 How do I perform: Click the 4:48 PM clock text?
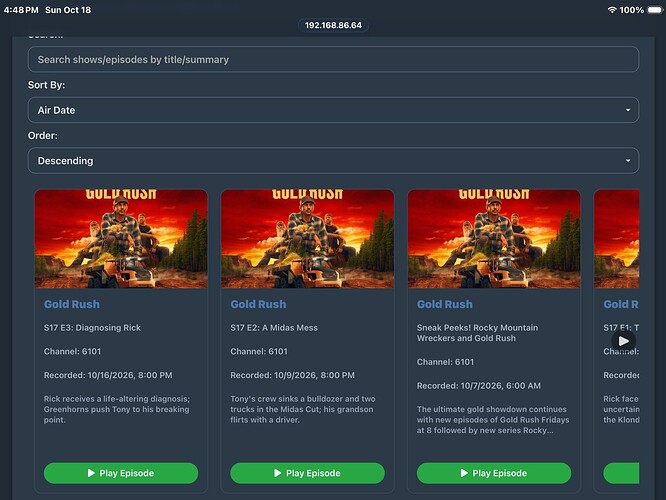(21, 10)
